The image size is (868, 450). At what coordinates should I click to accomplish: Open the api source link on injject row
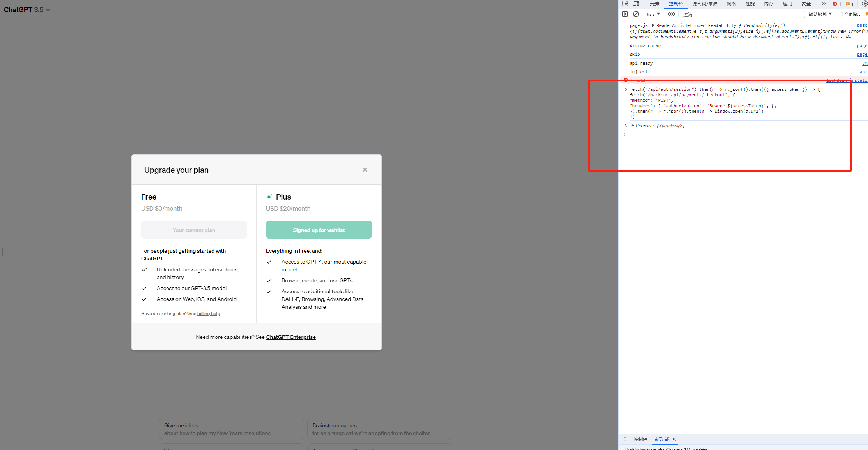click(x=863, y=72)
